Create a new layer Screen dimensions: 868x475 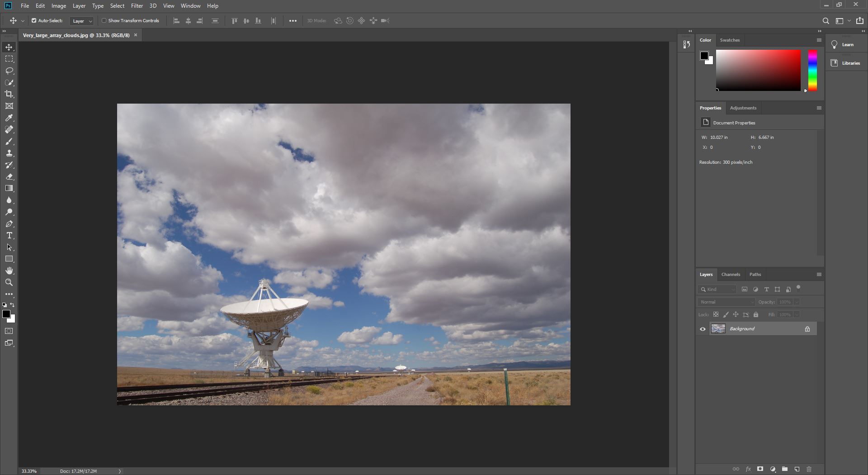coord(797,469)
